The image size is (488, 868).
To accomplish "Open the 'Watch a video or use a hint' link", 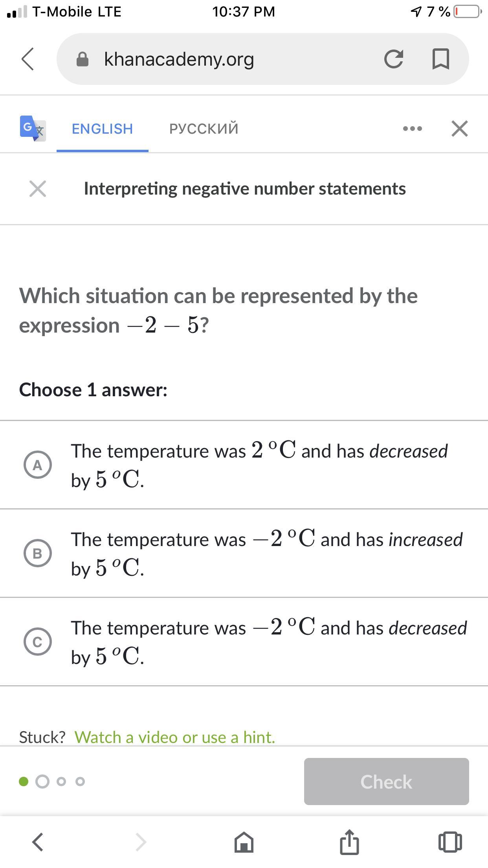I will pyautogui.click(x=174, y=737).
